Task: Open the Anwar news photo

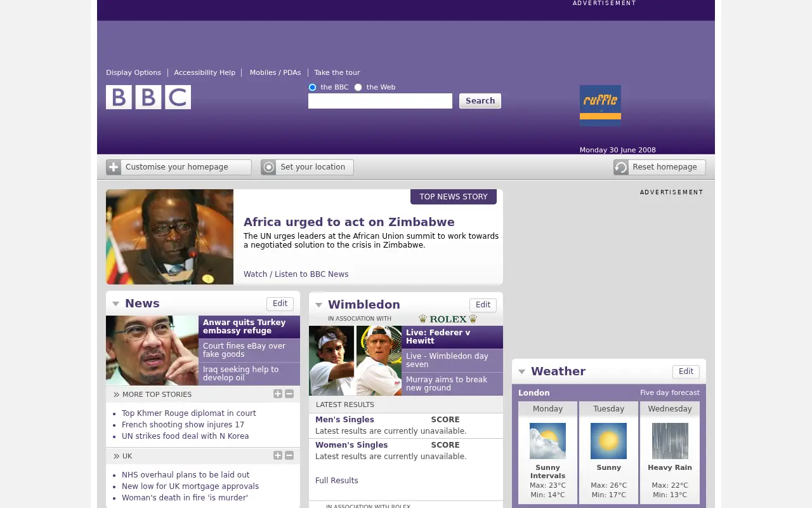Action: point(152,351)
